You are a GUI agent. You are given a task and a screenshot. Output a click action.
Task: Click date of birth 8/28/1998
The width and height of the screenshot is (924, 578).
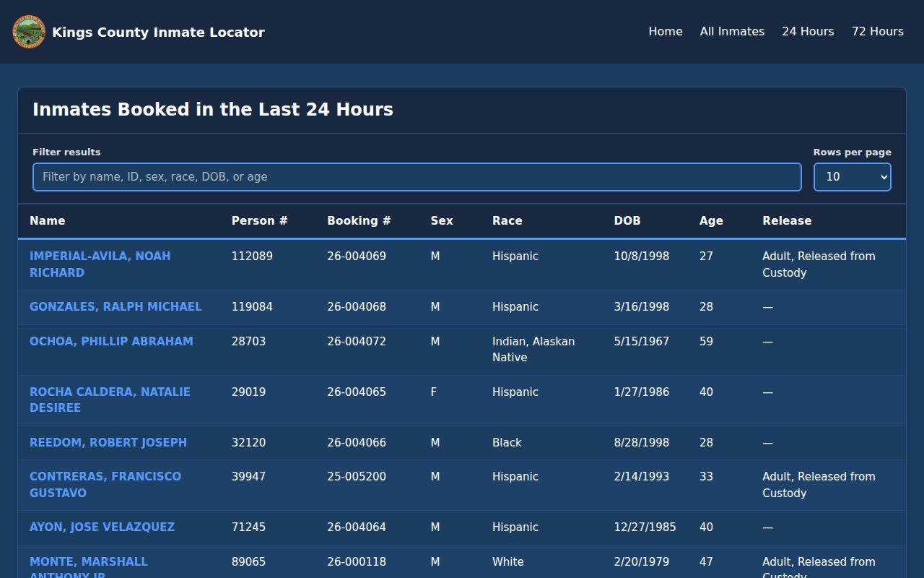(642, 443)
